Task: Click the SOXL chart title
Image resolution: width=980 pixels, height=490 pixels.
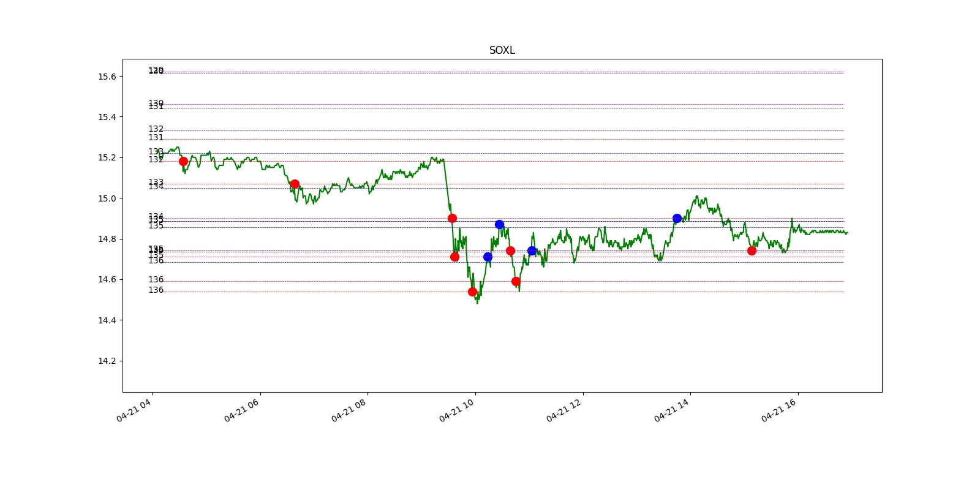Action: (x=502, y=50)
